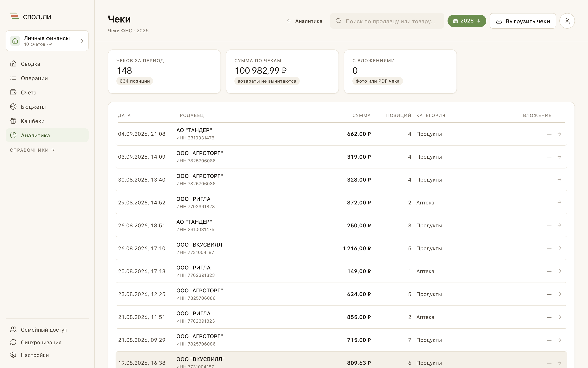
Task: Click the КАТЕГОРИЯ column header
Action: click(431, 115)
